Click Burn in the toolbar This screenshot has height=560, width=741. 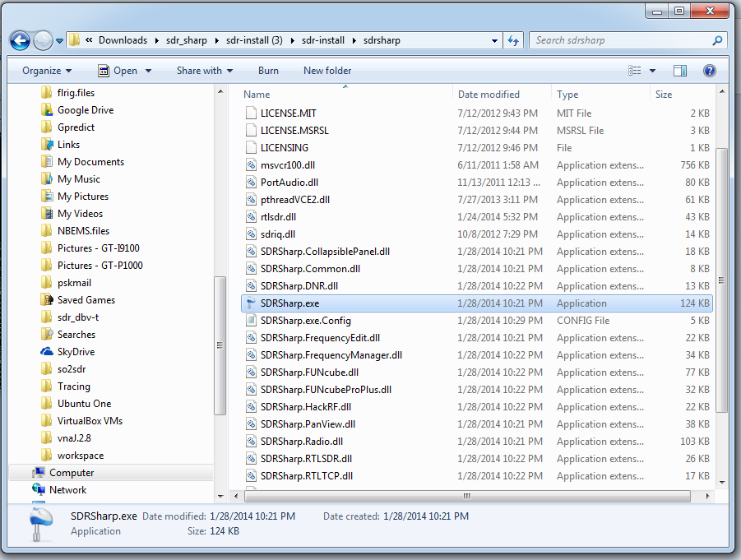[x=268, y=71]
